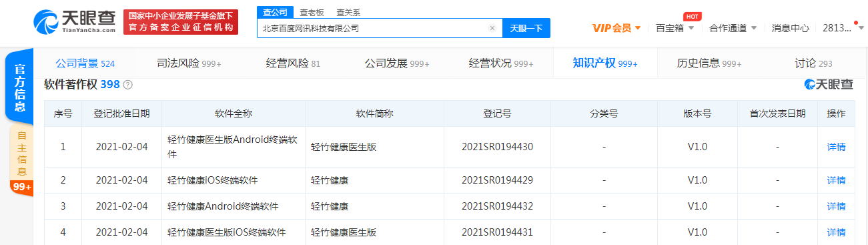Select registration number 2021SR0194429
The image size is (868, 245).
coord(497,180)
